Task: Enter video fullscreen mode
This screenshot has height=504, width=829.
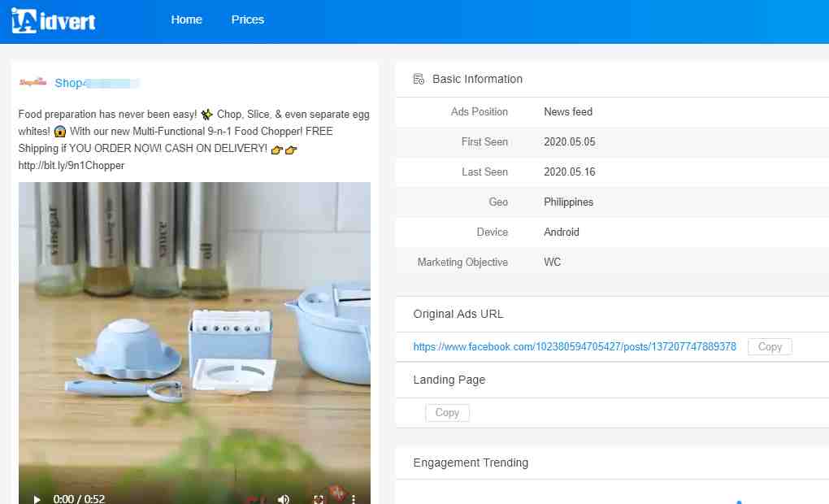Action: coord(319,498)
